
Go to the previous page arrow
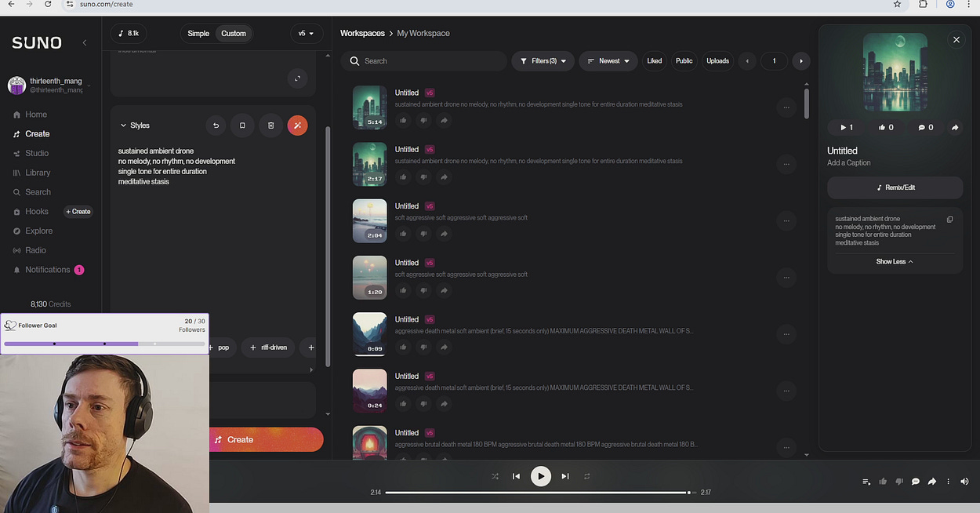747,61
